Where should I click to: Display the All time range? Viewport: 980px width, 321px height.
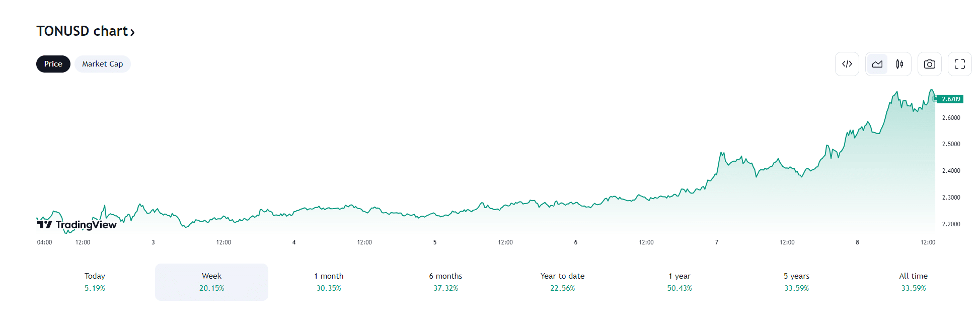tap(913, 282)
